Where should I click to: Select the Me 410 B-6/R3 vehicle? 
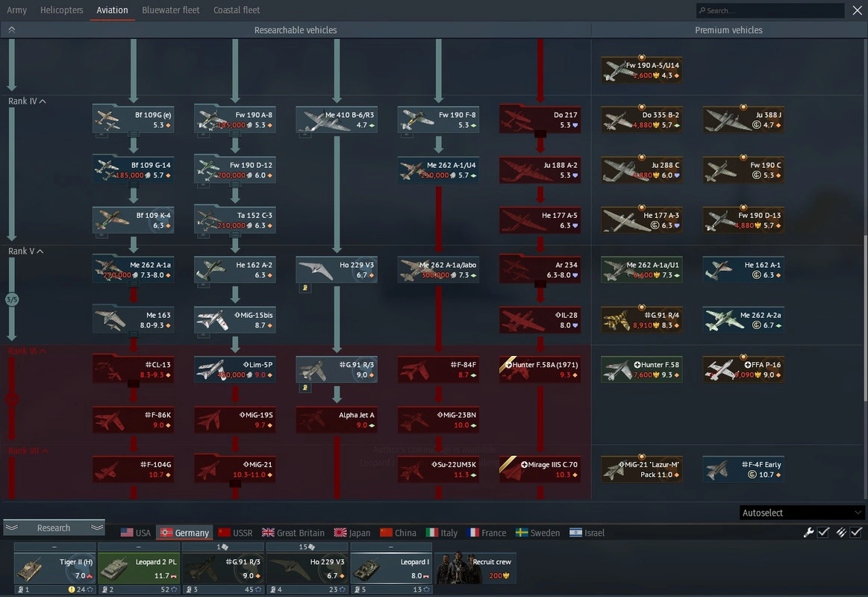336,119
